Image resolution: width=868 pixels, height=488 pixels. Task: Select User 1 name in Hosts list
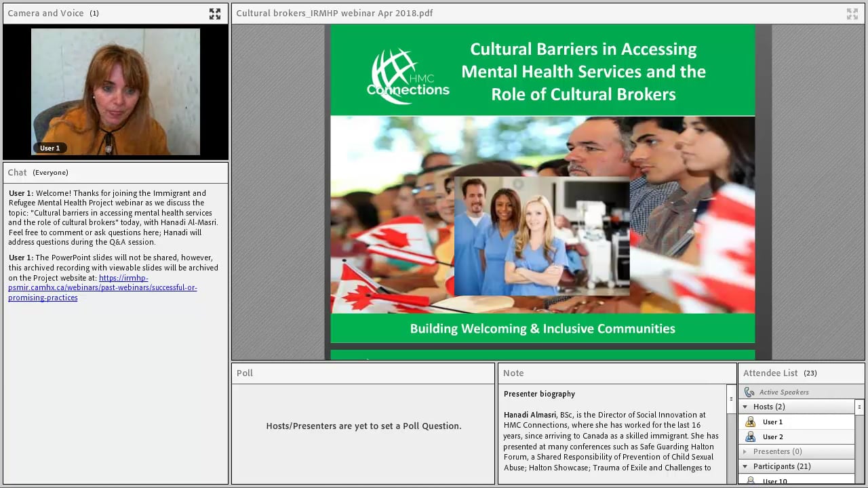pyautogui.click(x=772, y=422)
